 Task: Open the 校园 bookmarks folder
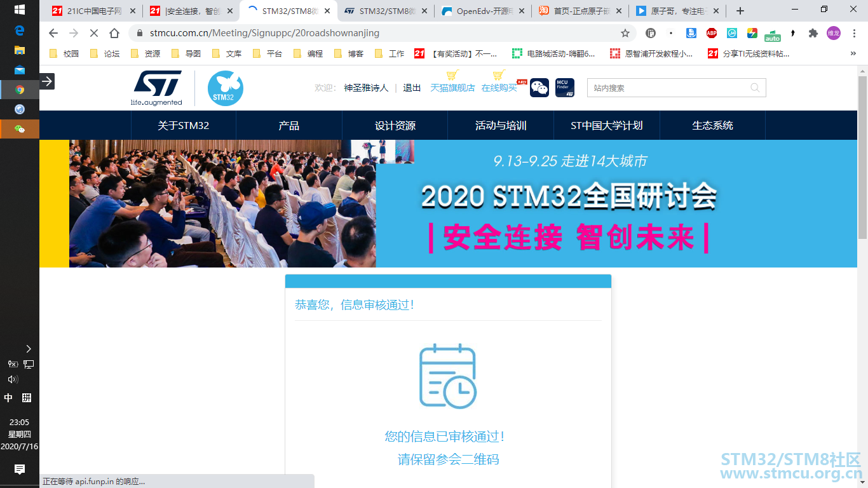pyautogui.click(x=64, y=54)
